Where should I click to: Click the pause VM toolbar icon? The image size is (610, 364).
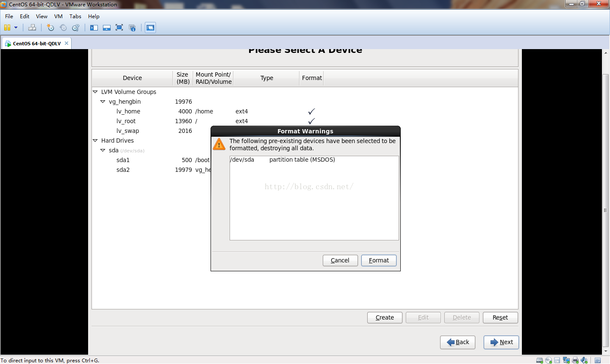coord(7,28)
